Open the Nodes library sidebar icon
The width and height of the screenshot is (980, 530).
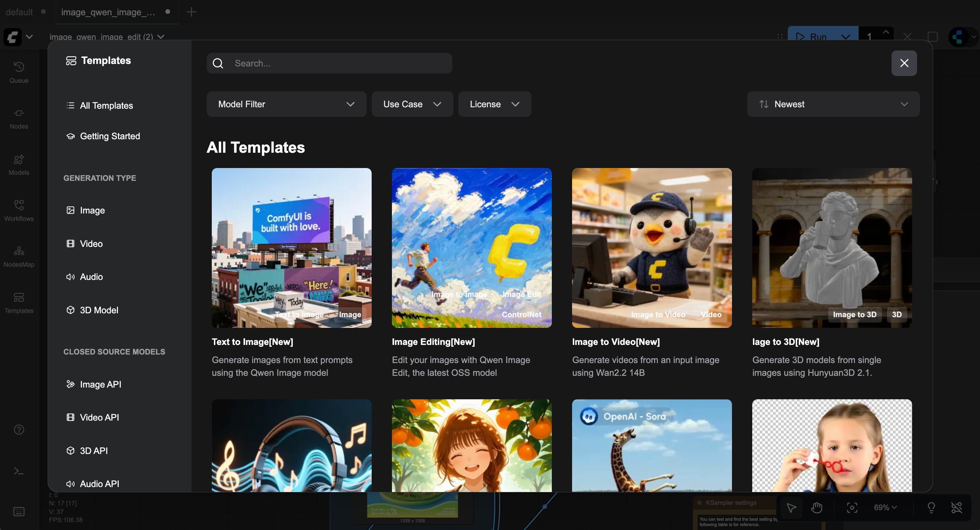point(18,118)
